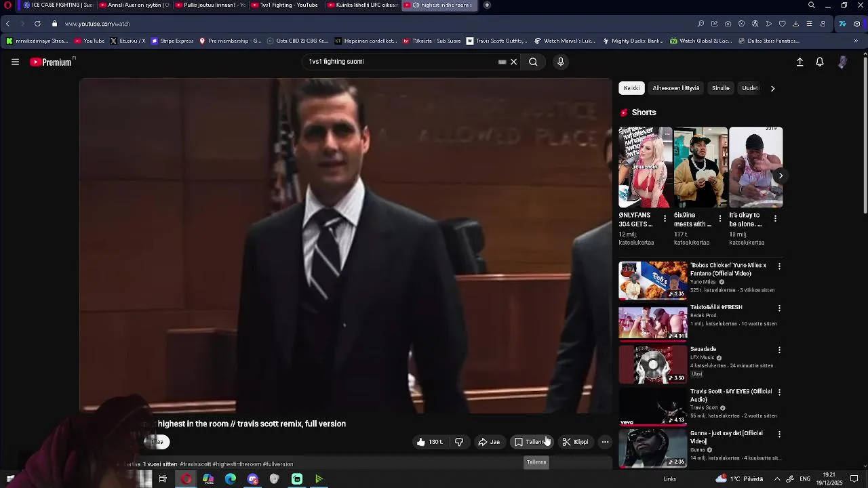Open Microsoft Edge from taskbar
This screenshot has height=488, width=868.
pyautogui.click(x=231, y=479)
